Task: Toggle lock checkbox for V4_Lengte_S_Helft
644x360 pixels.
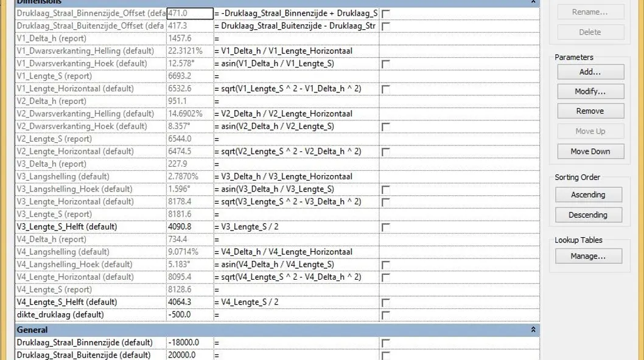Action: [x=385, y=303]
